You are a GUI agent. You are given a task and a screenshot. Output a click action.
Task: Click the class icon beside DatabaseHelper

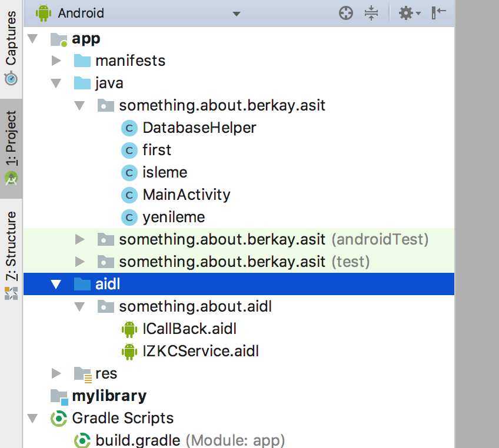[129, 128]
